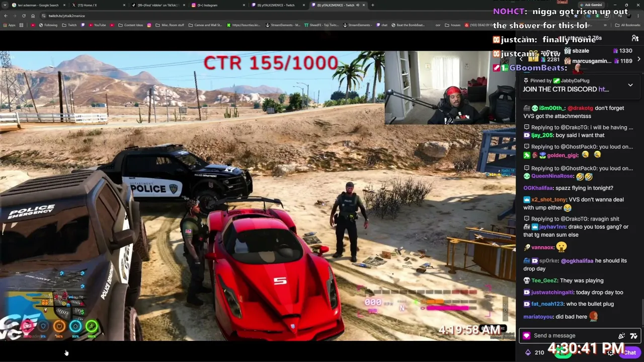The width and height of the screenshot is (644, 362).
Task: Click the 'CTR 155/1000' stream overlay text
Action: (x=271, y=63)
